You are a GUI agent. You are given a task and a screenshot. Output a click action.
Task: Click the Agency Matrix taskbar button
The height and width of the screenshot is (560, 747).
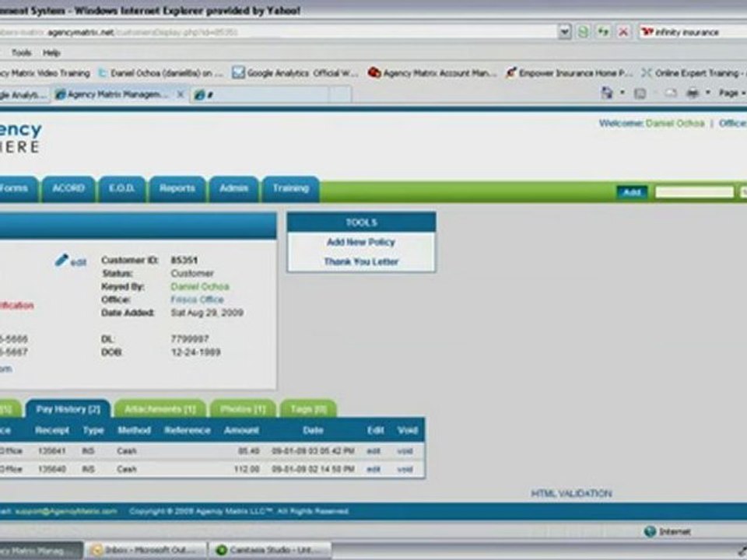pos(41,551)
